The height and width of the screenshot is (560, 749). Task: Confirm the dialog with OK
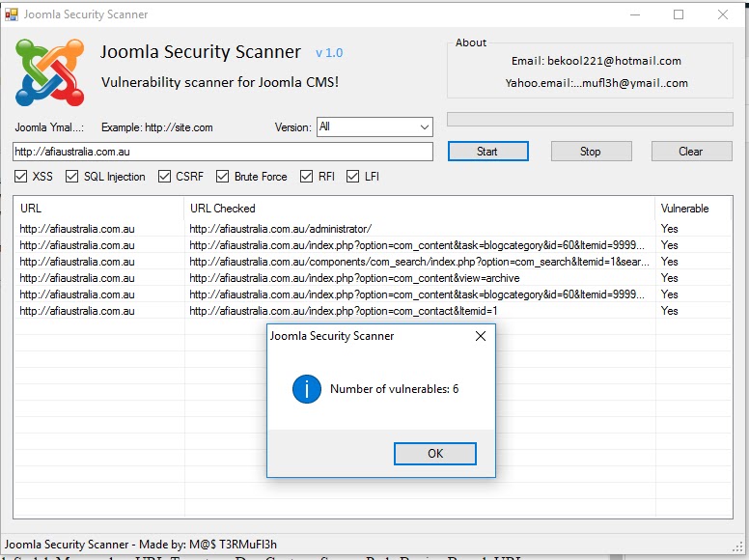(x=435, y=454)
